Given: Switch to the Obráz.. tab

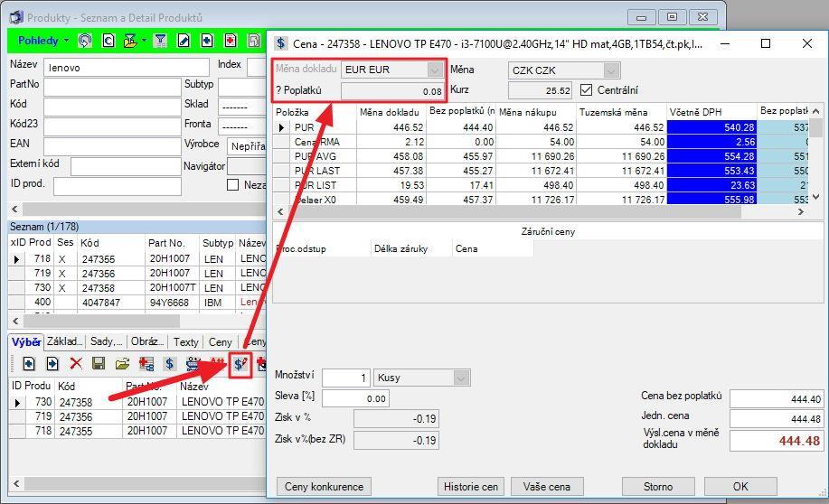Looking at the screenshot, I should (x=147, y=341).
